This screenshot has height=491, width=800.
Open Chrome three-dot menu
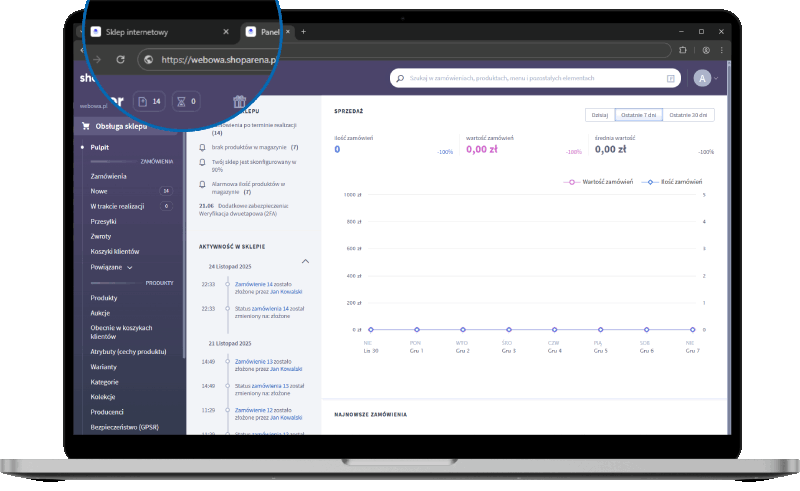coord(724,50)
